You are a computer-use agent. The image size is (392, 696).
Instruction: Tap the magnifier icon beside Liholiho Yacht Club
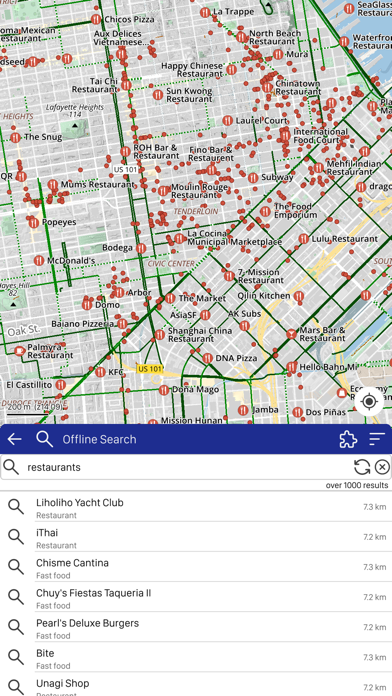16,506
